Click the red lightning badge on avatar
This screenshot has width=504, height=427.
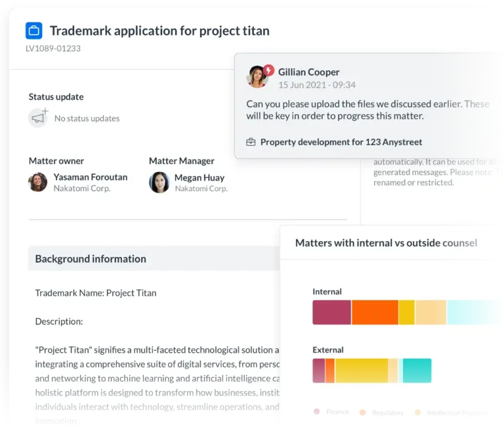268,70
